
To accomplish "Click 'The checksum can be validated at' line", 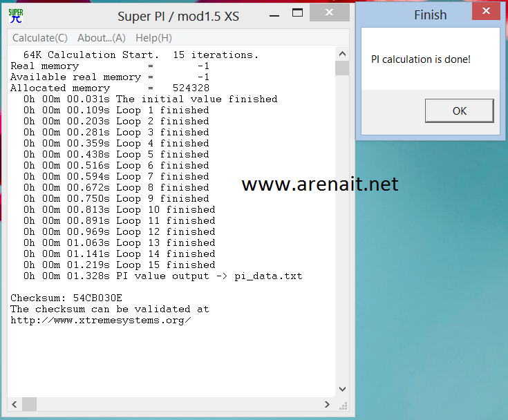I will (110, 309).
